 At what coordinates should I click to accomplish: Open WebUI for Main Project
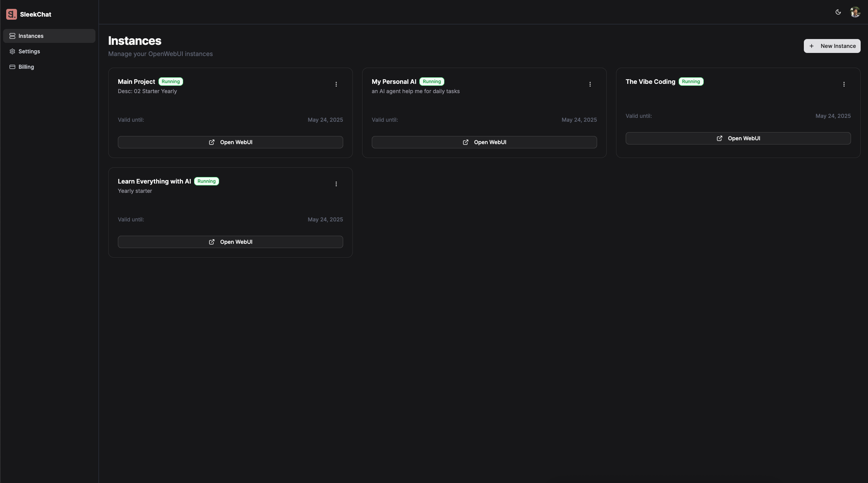click(230, 142)
